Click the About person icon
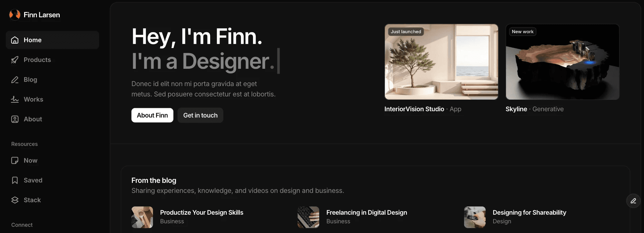This screenshot has height=233, width=644. (15, 119)
